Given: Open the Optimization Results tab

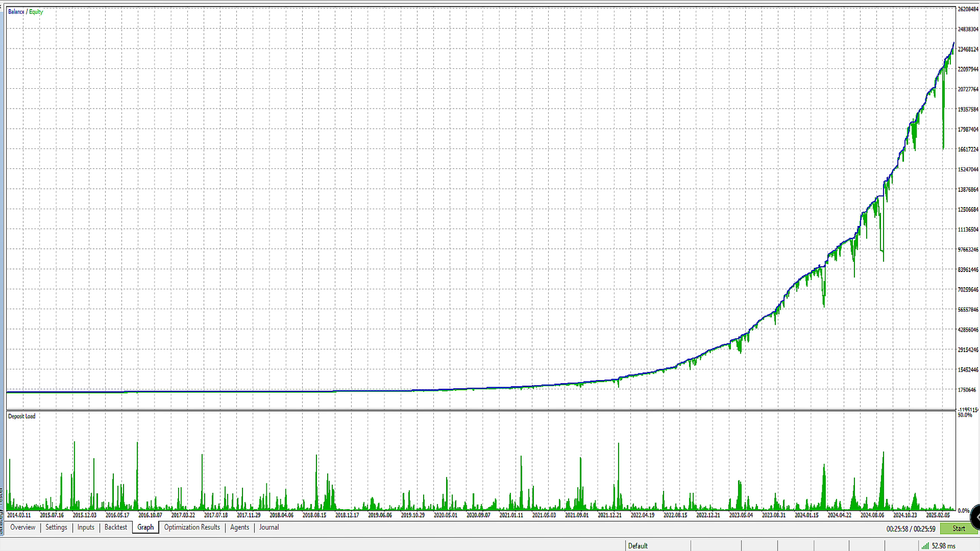Looking at the screenshot, I should click(x=192, y=528).
